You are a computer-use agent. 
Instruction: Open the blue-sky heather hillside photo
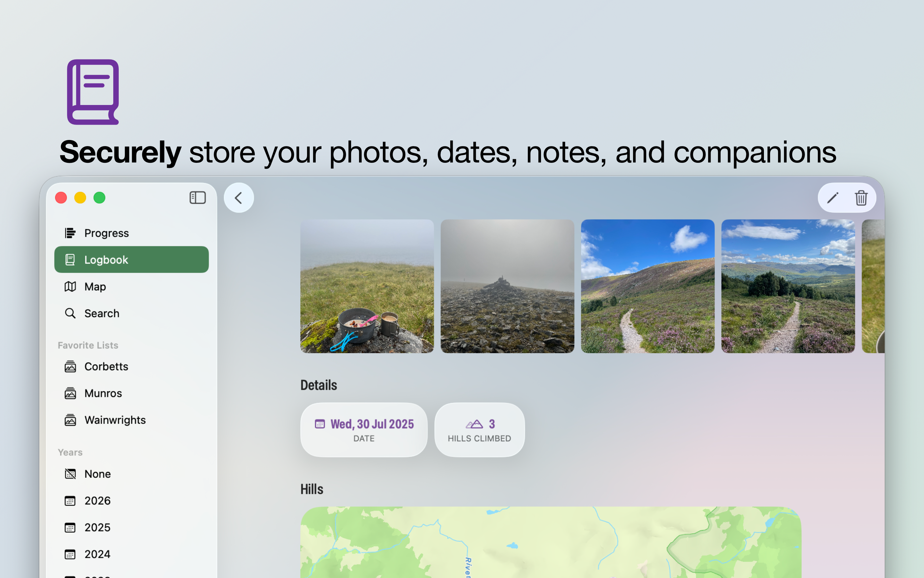[647, 286]
